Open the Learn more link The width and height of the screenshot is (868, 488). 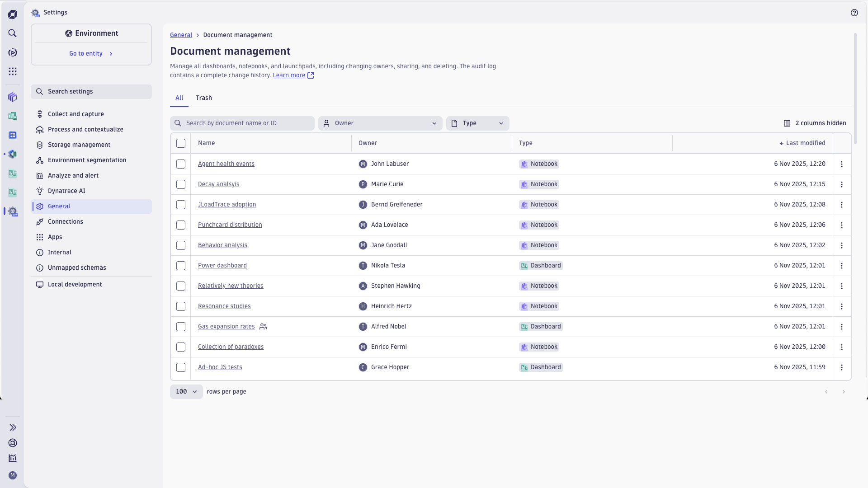(x=289, y=75)
